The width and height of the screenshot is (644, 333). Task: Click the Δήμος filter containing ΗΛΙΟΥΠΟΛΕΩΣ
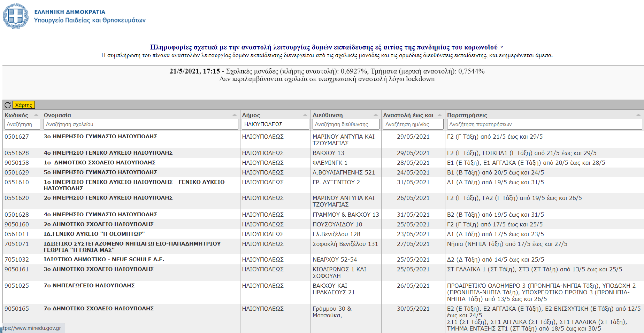click(275, 124)
